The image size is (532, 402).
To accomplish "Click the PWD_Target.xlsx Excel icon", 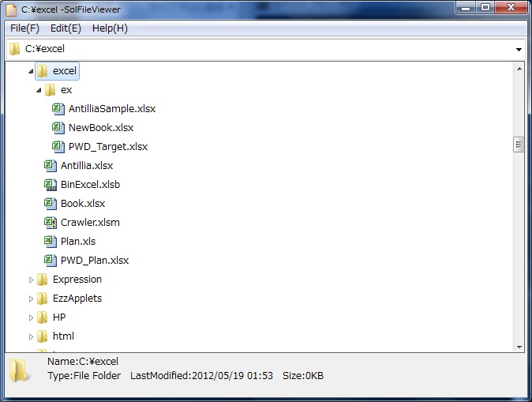I will click(58, 147).
